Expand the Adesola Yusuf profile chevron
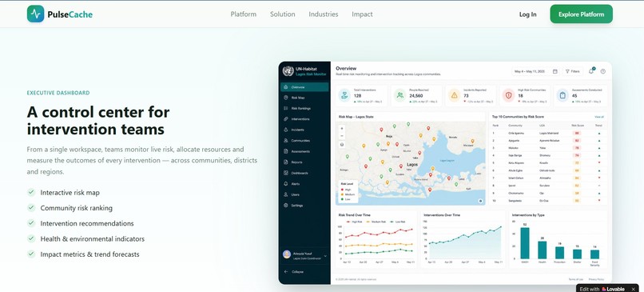 (325, 256)
